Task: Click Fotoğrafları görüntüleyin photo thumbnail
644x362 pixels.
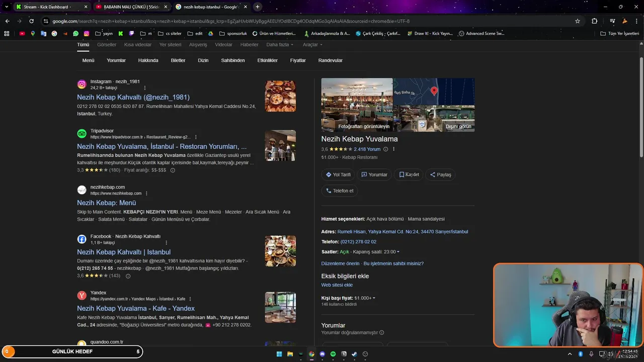Action: (x=357, y=105)
